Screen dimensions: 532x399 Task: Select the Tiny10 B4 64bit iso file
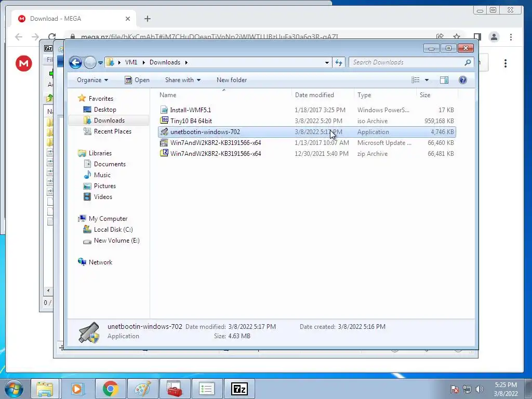coord(307,121)
